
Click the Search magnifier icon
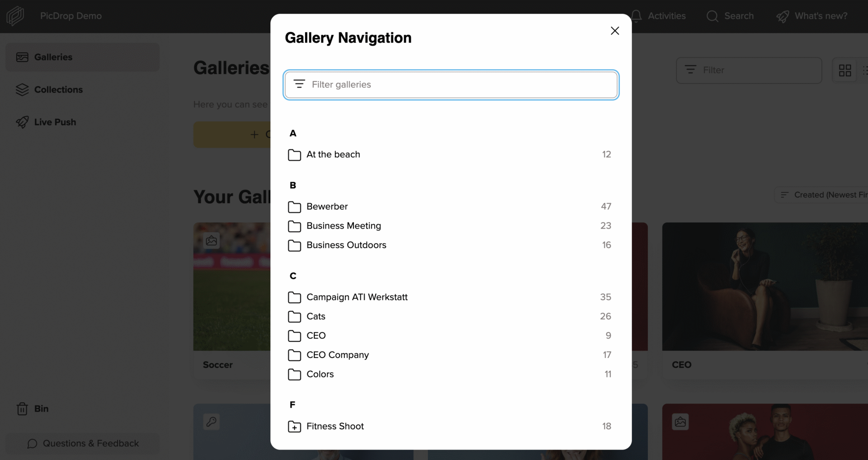[x=712, y=16]
